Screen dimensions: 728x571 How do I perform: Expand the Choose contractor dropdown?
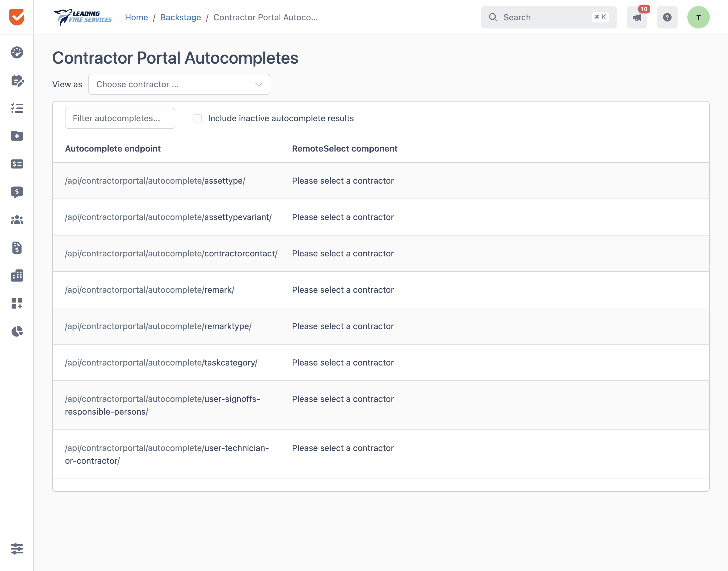coord(179,84)
